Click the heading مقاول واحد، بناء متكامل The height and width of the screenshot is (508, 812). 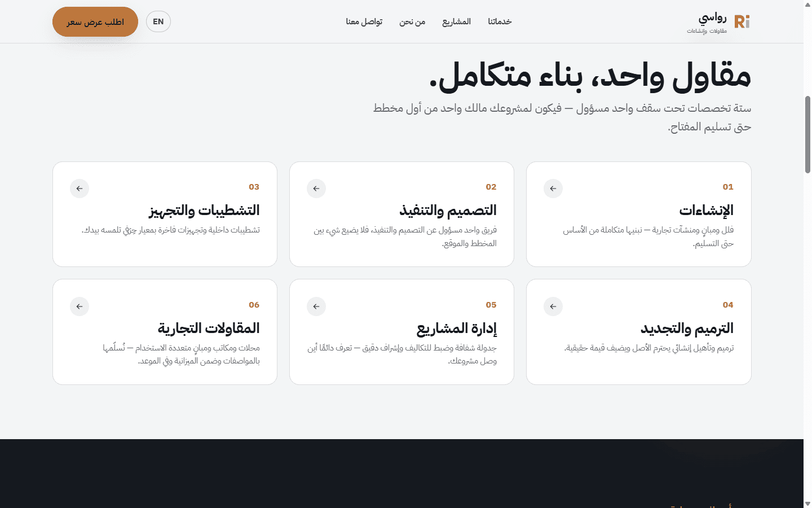point(590,76)
